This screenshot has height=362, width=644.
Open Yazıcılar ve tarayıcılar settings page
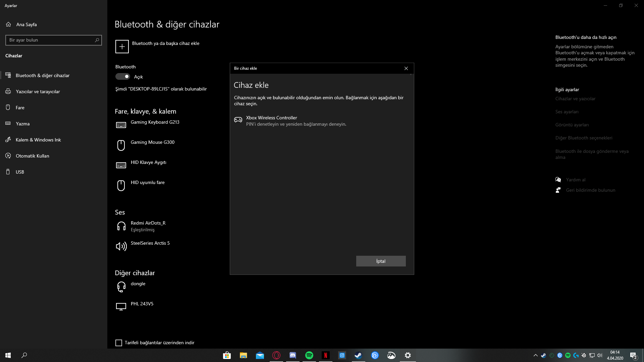pyautogui.click(x=38, y=92)
